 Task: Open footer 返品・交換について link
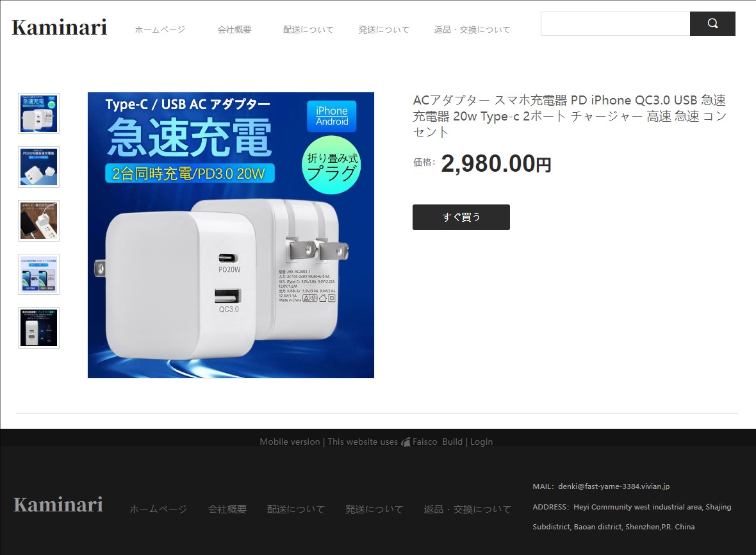[x=467, y=509]
